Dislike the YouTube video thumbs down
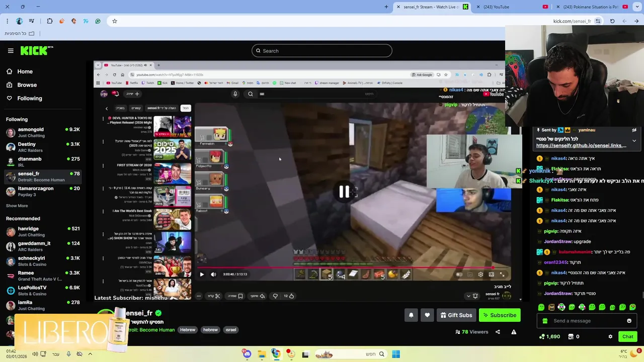 (275, 296)
